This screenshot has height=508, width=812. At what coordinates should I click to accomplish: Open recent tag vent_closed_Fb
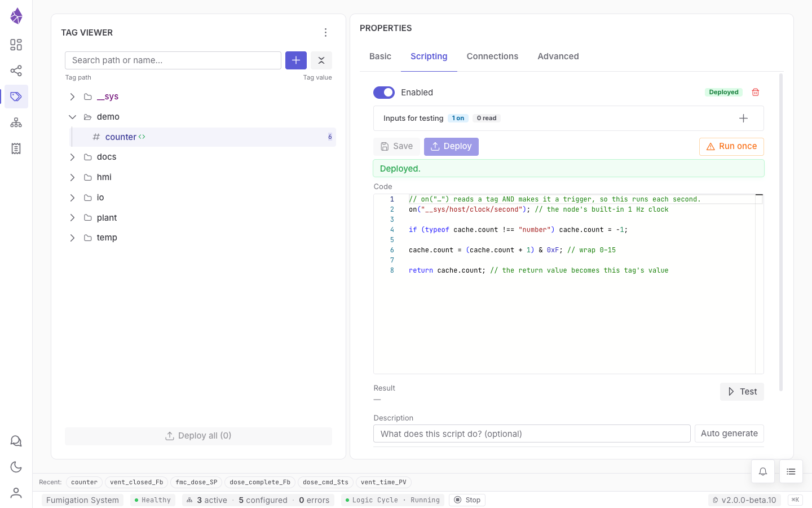coord(136,483)
